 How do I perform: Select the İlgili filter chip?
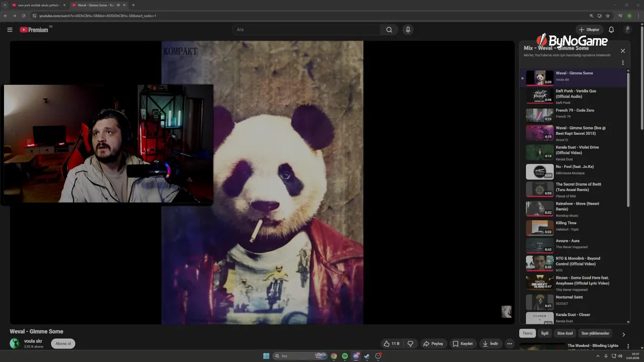pos(545,333)
